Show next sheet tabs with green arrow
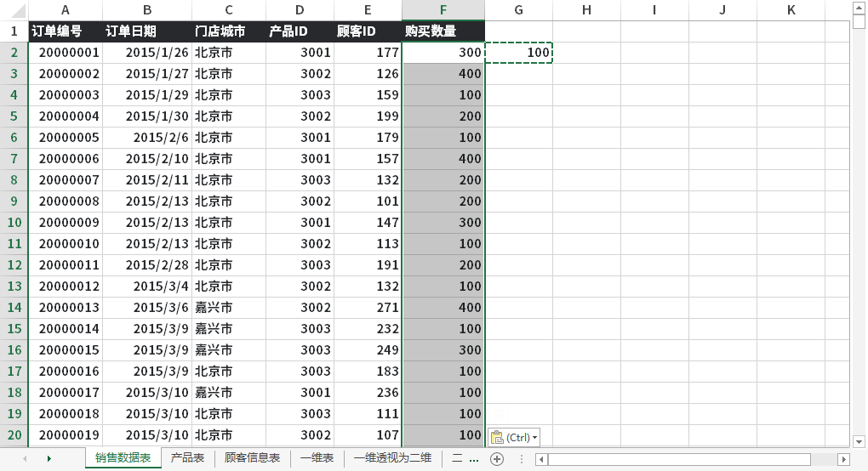 point(49,458)
